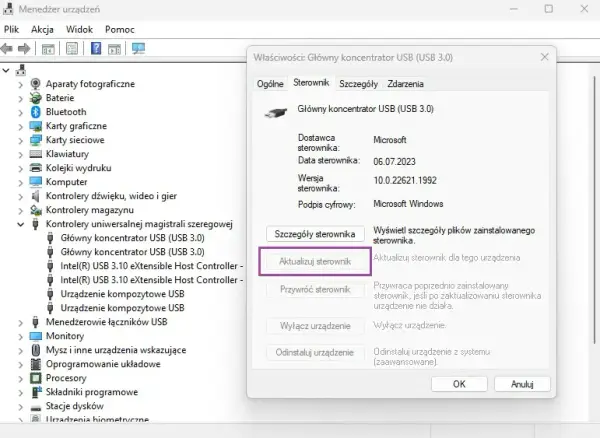Switch to the Szczegóły tab

click(x=358, y=84)
